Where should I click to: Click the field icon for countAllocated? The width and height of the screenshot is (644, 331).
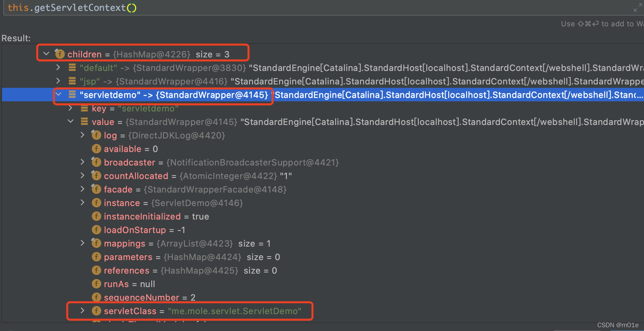tap(96, 176)
